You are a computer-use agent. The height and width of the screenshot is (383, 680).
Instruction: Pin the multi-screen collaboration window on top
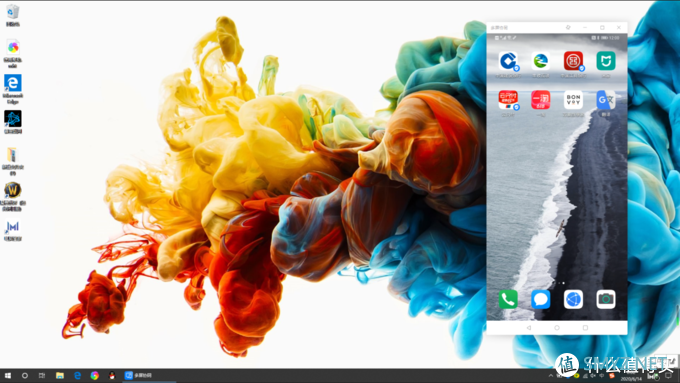[x=568, y=27]
